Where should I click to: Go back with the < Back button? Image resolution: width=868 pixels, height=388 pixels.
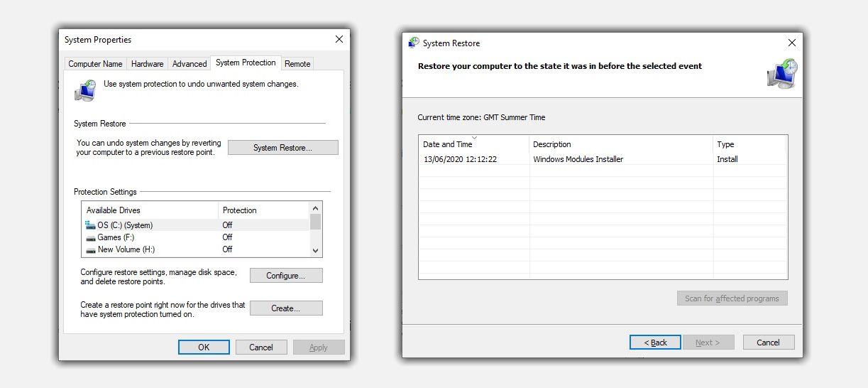[x=655, y=343]
